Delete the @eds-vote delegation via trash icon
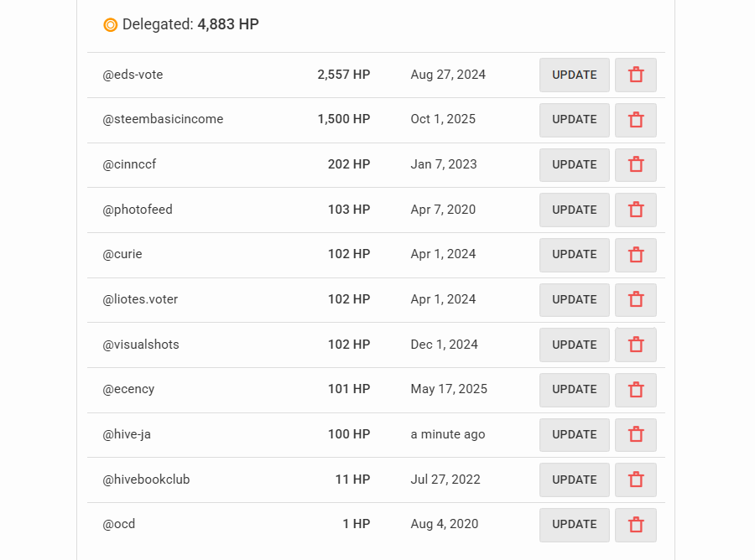The height and width of the screenshot is (560, 755). [636, 75]
